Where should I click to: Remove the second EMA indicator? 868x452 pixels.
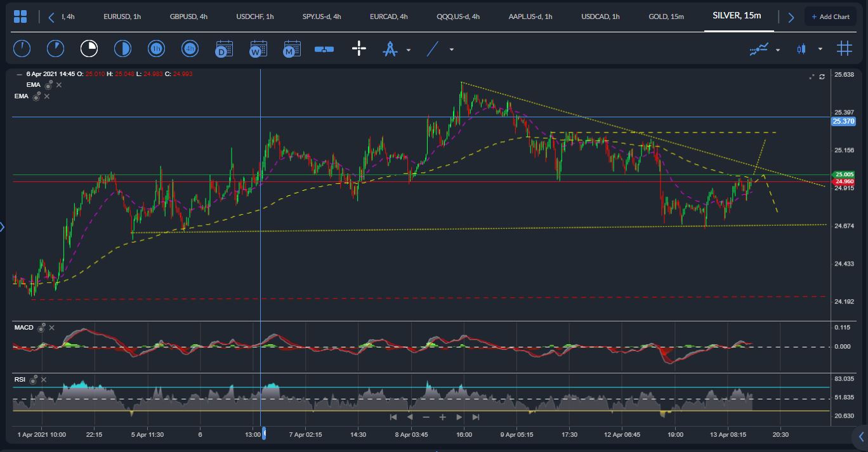pyautogui.click(x=47, y=96)
